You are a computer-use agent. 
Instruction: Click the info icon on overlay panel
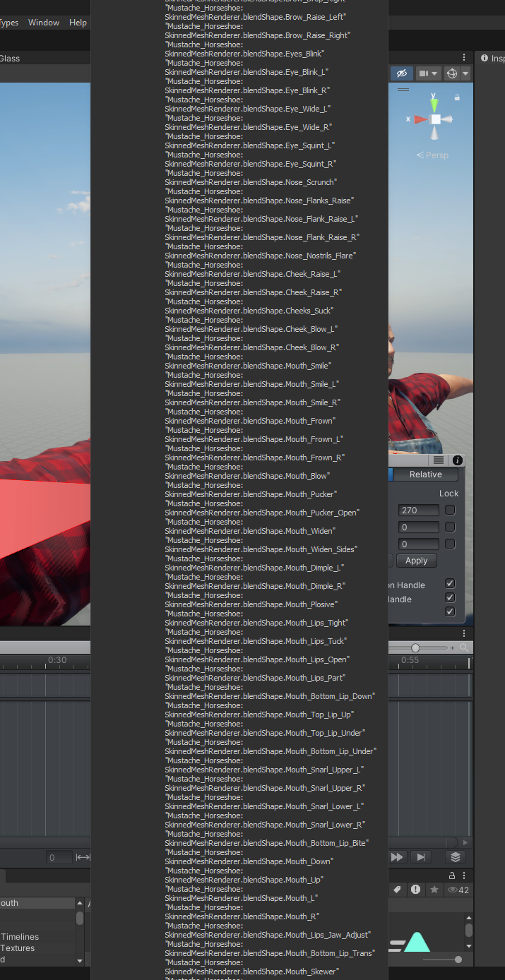(457, 460)
